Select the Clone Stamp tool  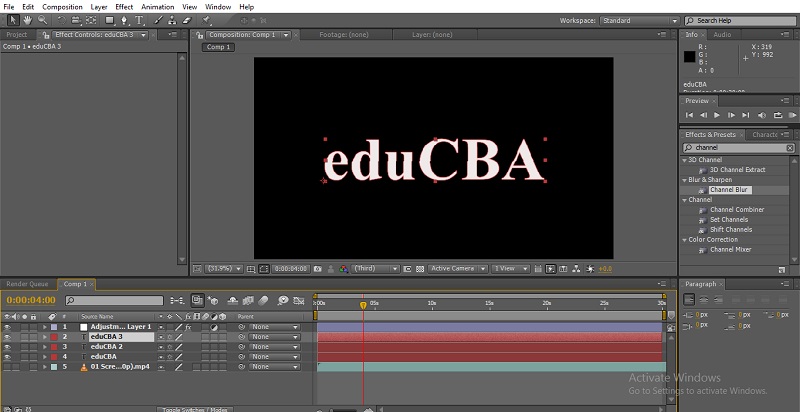point(172,20)
